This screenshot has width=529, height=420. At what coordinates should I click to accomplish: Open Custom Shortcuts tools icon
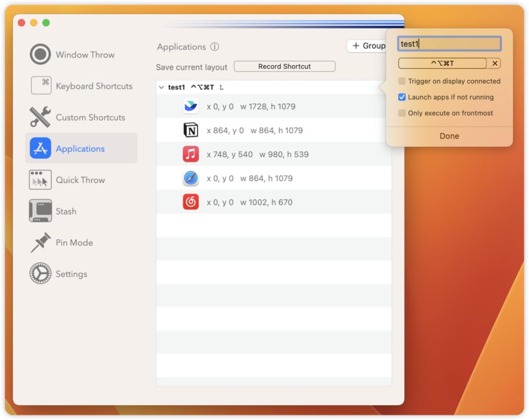pos(40,117)
